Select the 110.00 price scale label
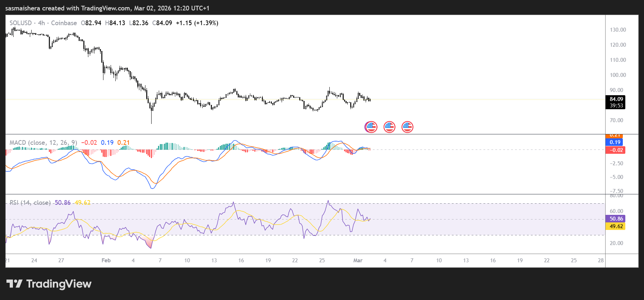The height and width of the screenshot is (300, 644). [618, 60]
